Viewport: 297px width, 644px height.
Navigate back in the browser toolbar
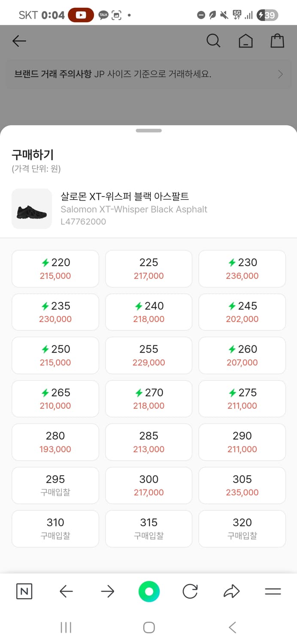click(x=66, y=591)
